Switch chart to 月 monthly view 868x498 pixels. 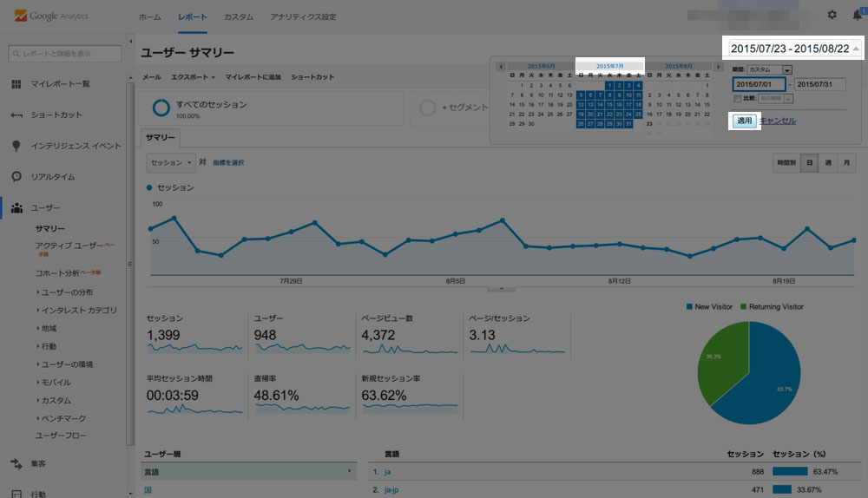846,163
